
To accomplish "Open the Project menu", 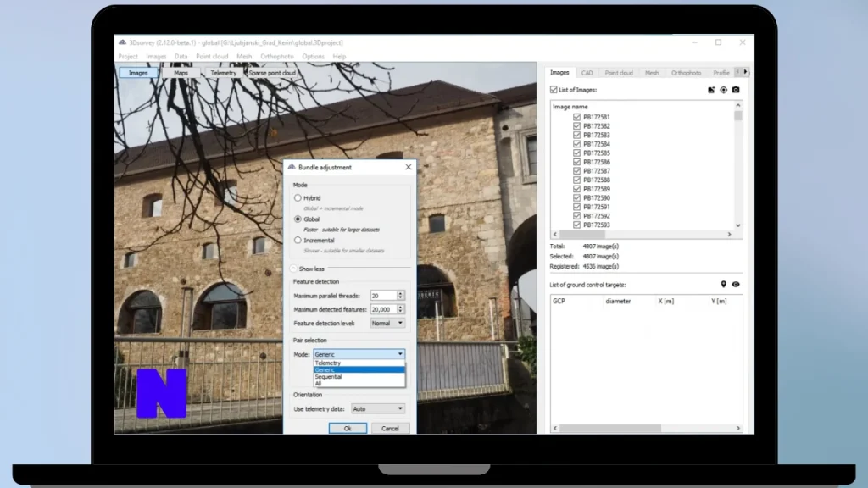I will 128,57.
